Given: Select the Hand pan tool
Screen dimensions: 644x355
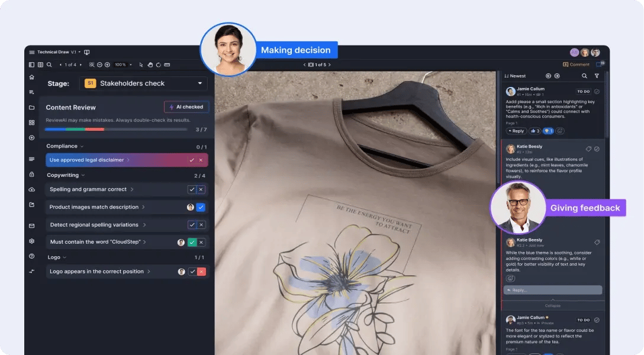Looking at the screenshot, I should point(150,63).
